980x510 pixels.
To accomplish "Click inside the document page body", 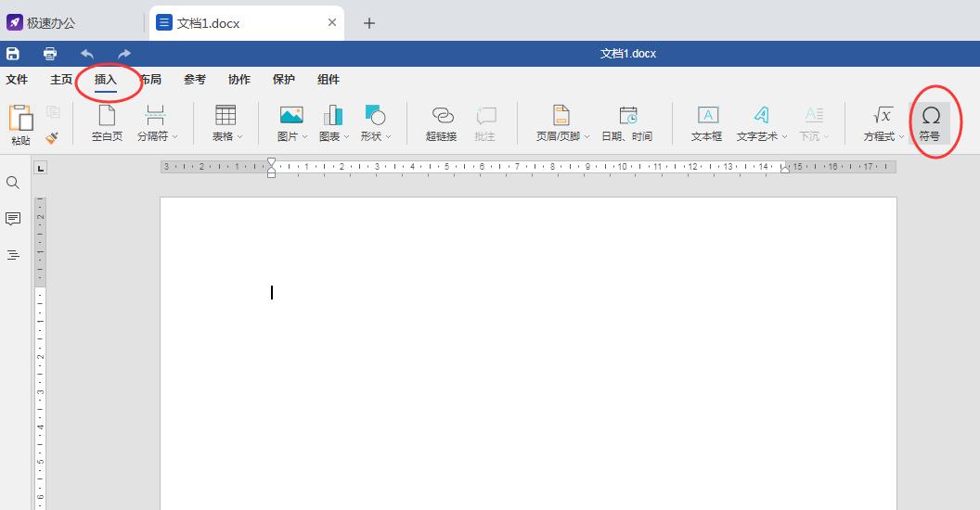I will pos(528,353).
